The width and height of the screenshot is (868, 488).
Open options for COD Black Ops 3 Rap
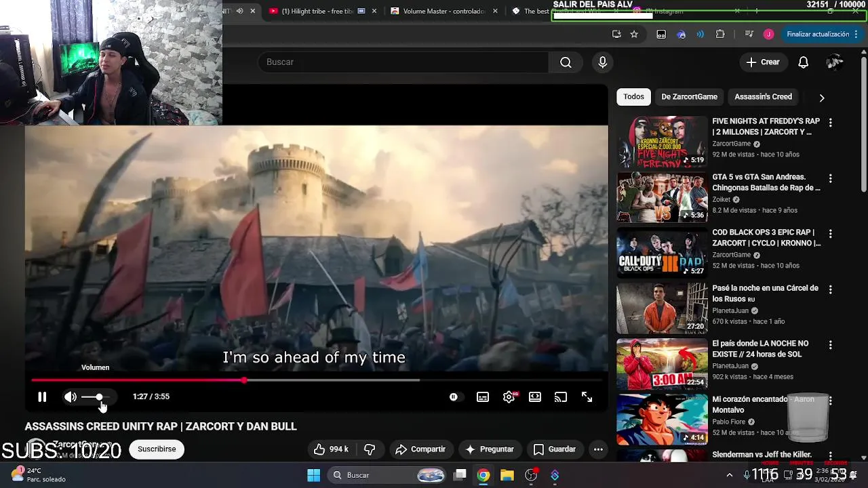(x=830, y=234)
